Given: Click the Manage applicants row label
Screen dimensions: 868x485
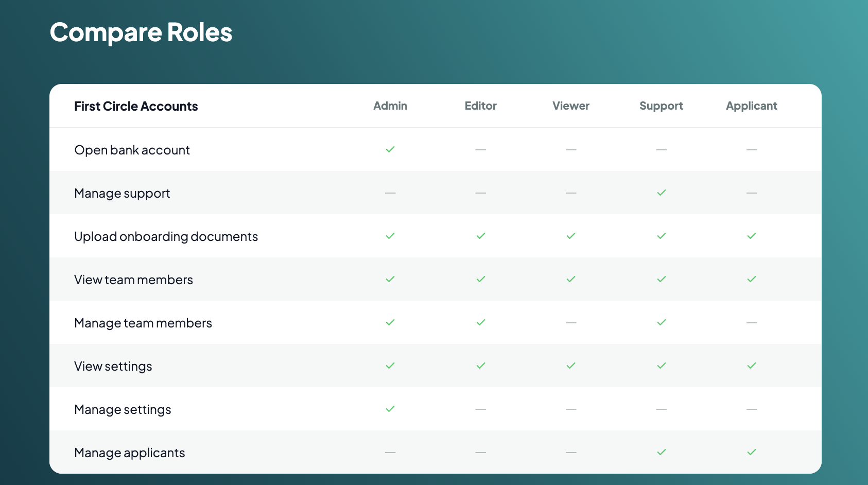Looking at the screenshot, I should pos(130,453).
